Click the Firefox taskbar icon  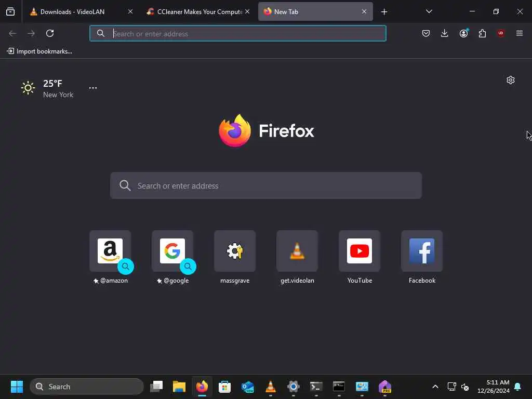point(202,387)
